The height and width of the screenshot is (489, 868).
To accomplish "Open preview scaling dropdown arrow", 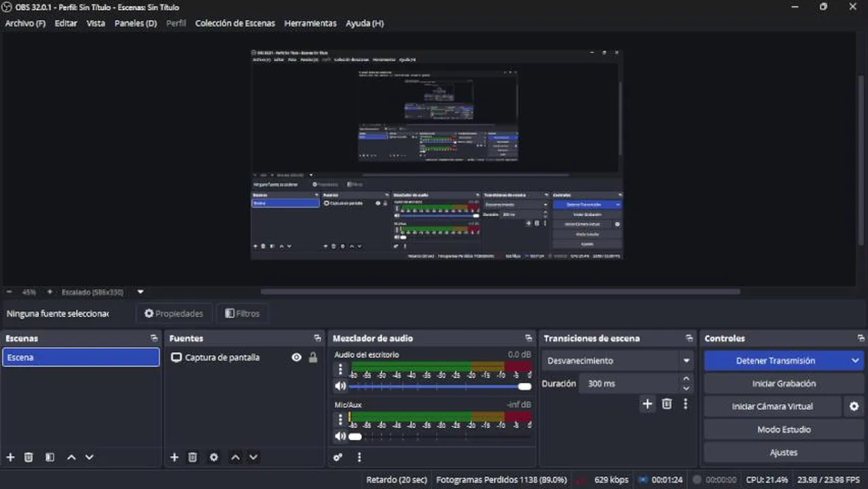I will point(141,292).
